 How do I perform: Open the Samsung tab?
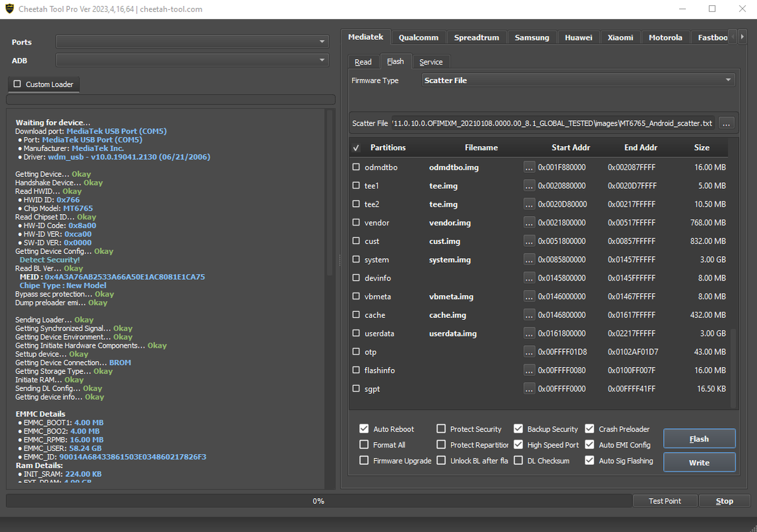[x=532, y=38]
